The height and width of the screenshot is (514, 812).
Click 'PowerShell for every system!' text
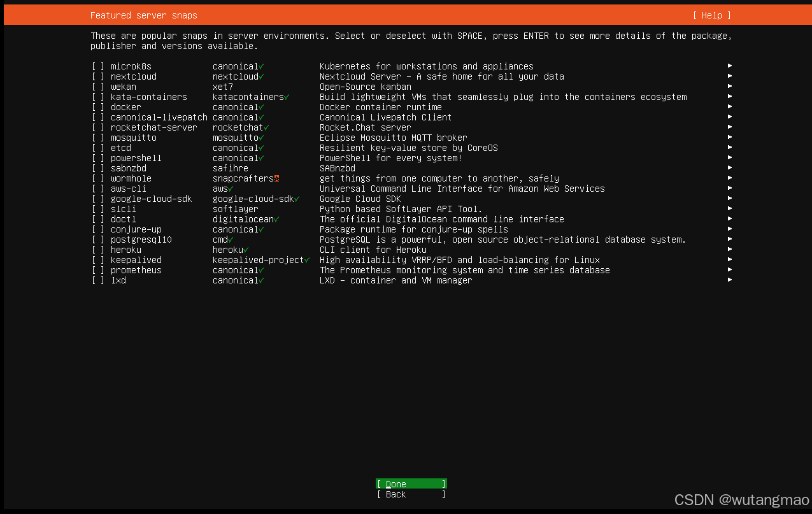tap(391, 158)
